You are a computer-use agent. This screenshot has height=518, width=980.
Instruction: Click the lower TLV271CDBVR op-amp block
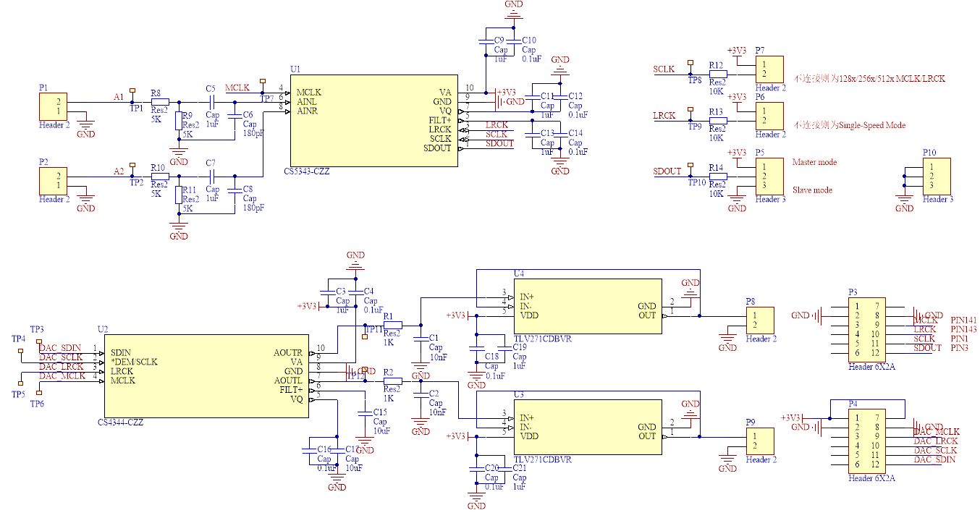(x=587, y=427)
